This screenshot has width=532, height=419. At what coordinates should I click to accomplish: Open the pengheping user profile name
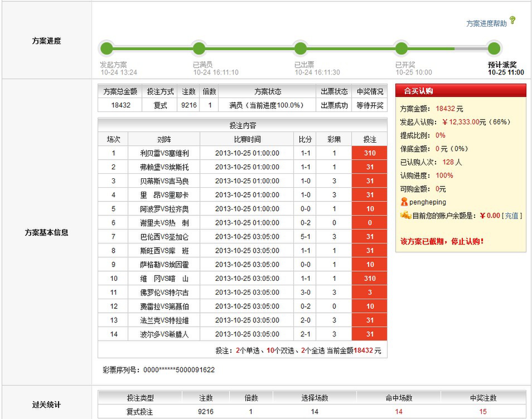[x=427, y=202]
